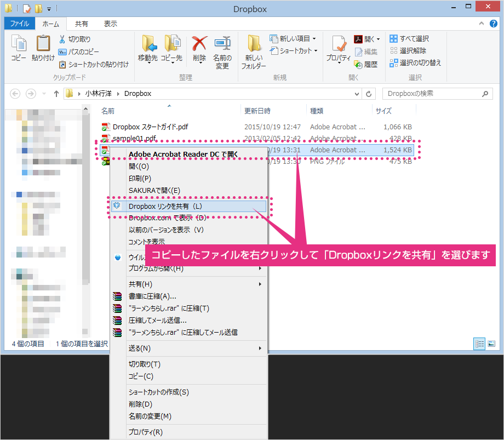Collapse the ribbon with the chevron

tap(481, 24)
